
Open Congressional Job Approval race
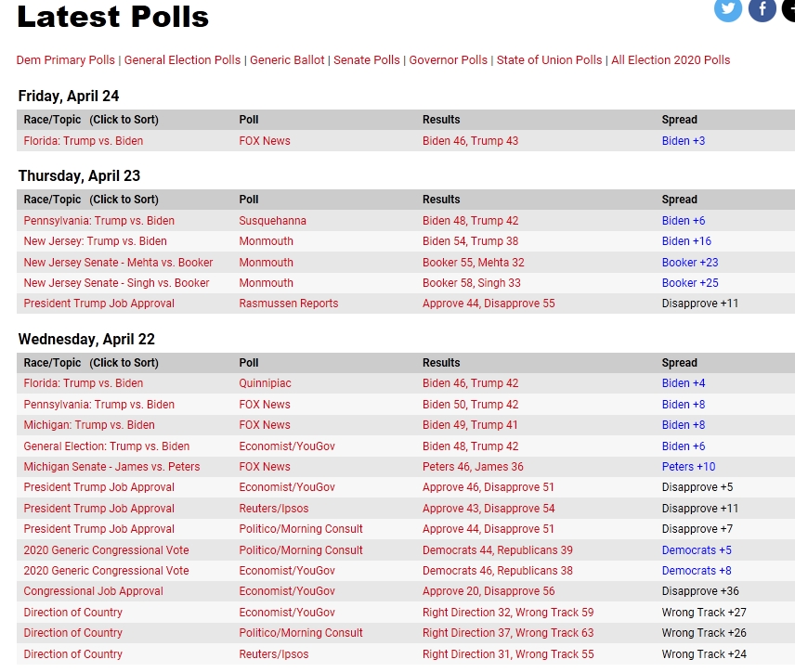point(93,591)
